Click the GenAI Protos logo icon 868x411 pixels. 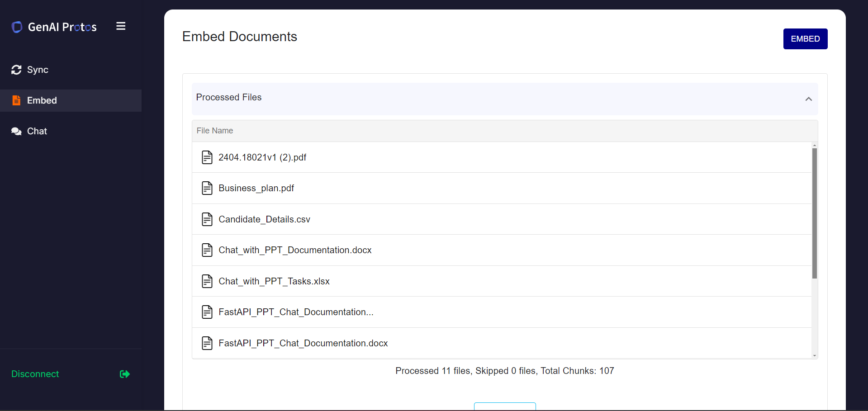17,27
